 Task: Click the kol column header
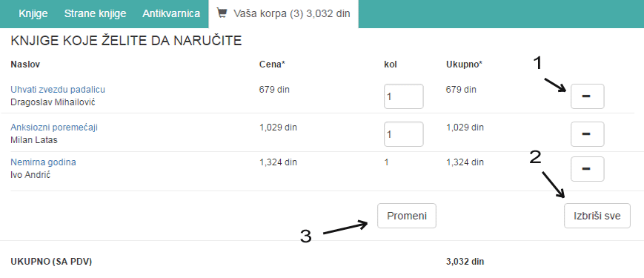click(x=390, y=64)
